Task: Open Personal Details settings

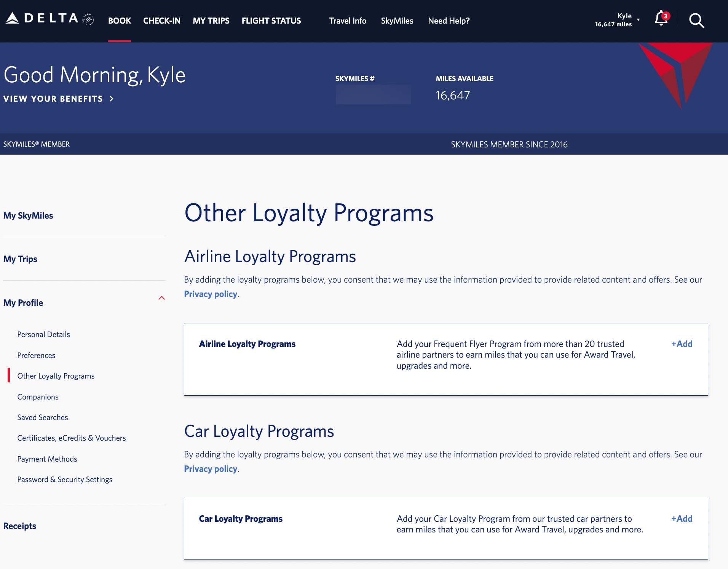Action: pos(43,334)
